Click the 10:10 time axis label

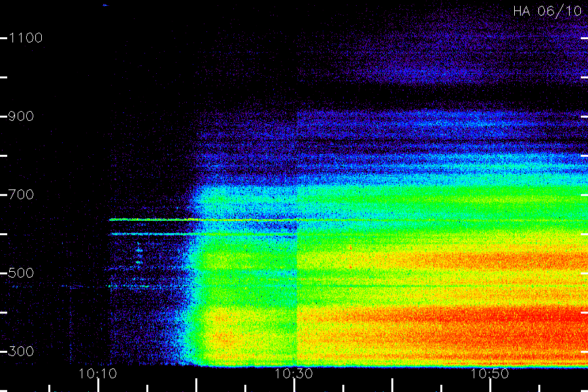pyautogui.click(x=98, y=374)
